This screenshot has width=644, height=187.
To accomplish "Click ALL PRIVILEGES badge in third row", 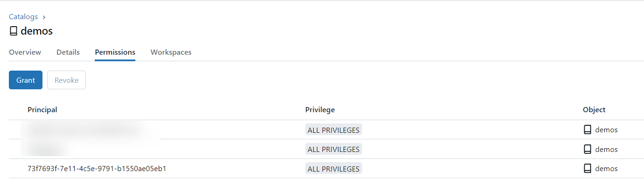I will [x=334, y=169].
